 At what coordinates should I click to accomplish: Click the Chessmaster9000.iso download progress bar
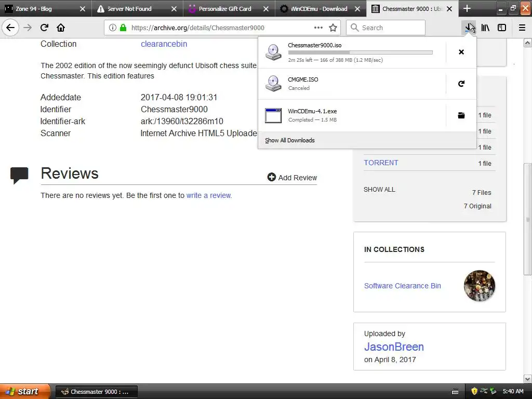pos(361,52)
